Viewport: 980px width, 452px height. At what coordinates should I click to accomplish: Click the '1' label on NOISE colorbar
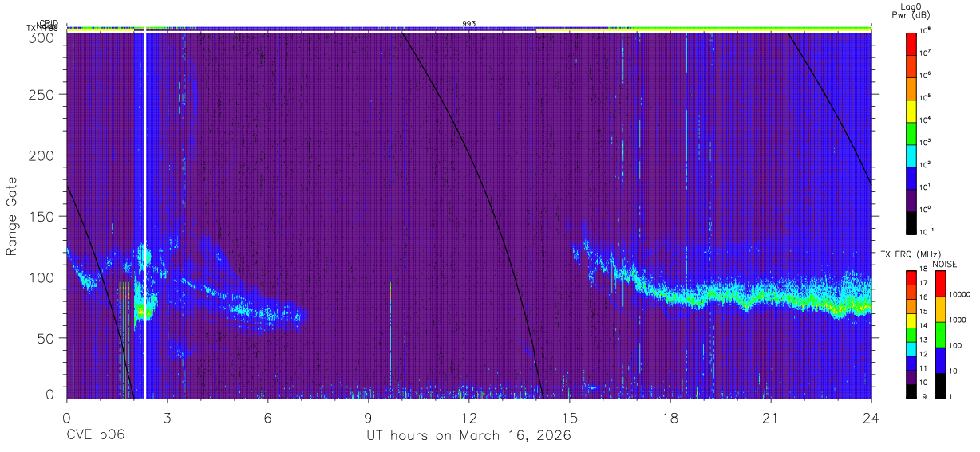tap(950, 396)
